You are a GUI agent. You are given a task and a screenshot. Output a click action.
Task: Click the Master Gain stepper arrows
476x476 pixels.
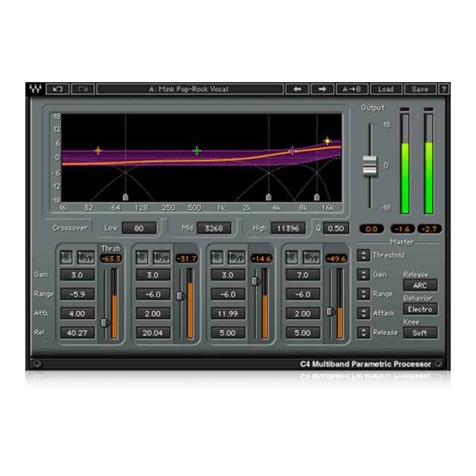pyautogui.click(x=364, y=274)
